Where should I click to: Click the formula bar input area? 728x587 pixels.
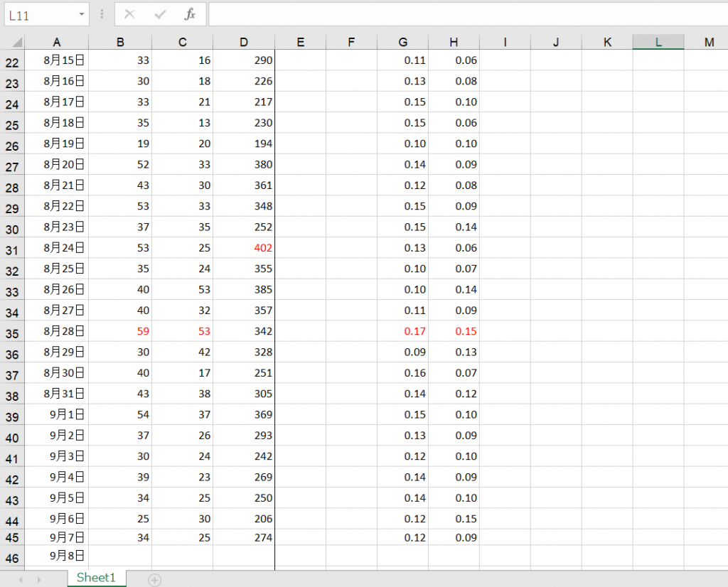[x=468, y=14]
